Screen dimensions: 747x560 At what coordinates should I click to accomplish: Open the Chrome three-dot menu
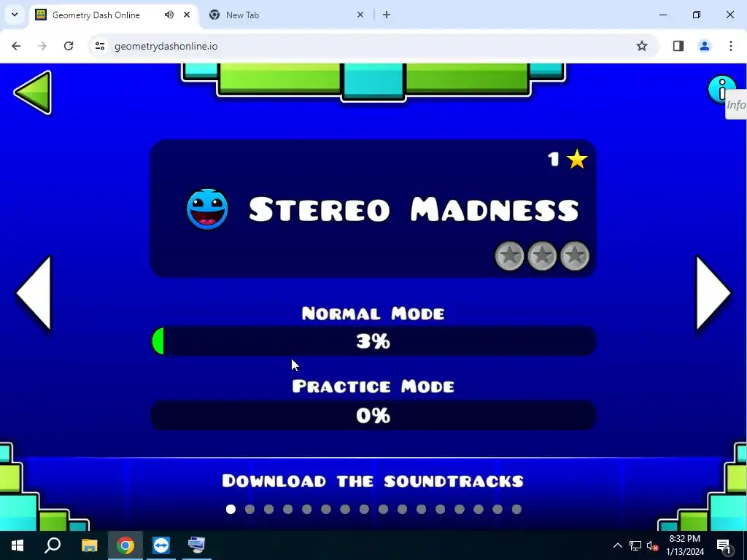click(x=731, y=46)
